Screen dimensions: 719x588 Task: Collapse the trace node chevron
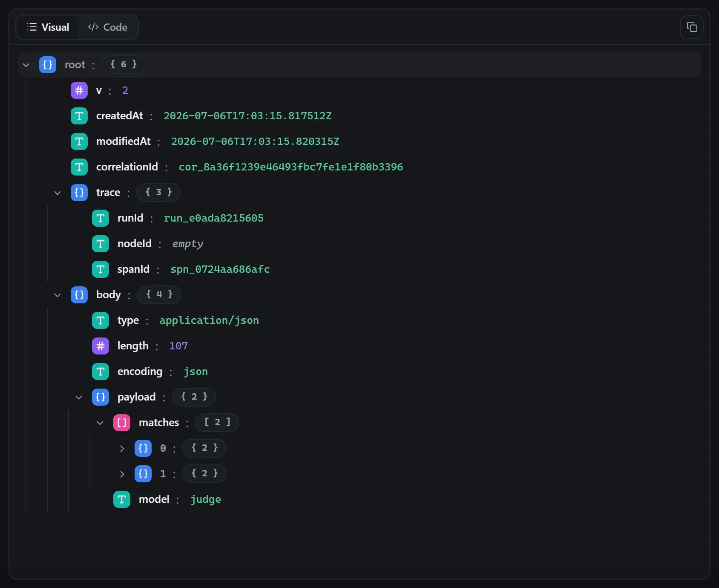58,193
